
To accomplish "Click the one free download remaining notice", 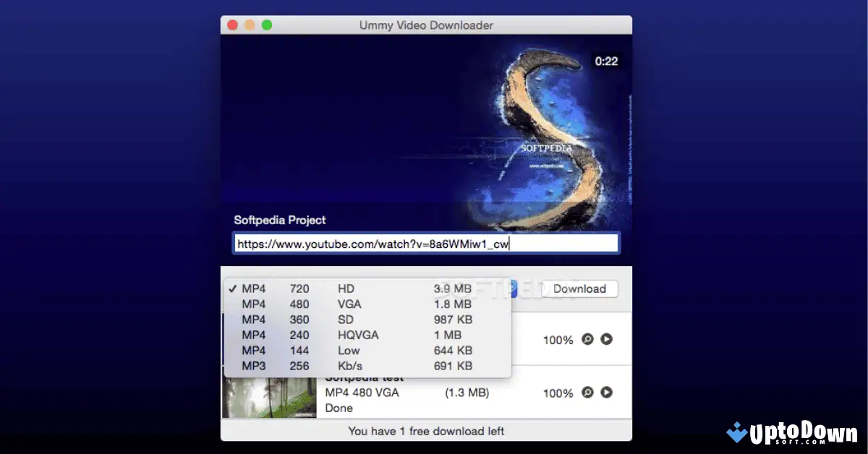I will [x=426, y=430].
